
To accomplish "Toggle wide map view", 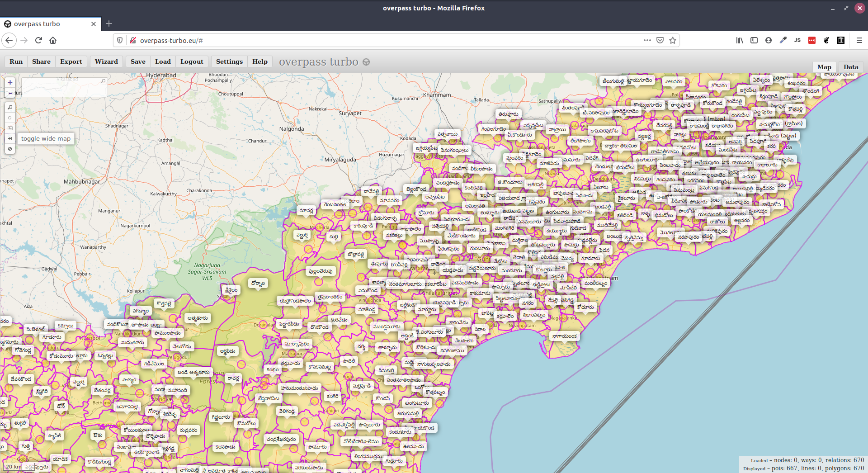I will 10,138.
